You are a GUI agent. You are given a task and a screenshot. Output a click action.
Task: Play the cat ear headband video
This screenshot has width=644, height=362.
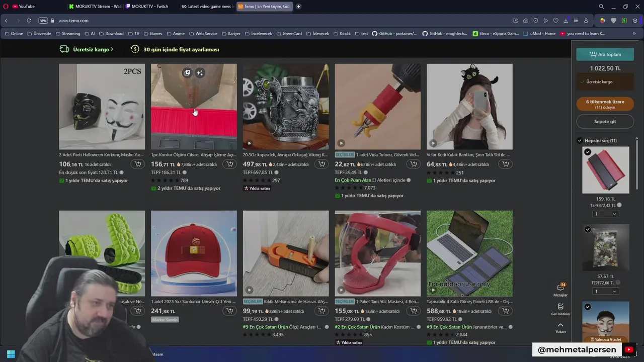click(433, 143)
